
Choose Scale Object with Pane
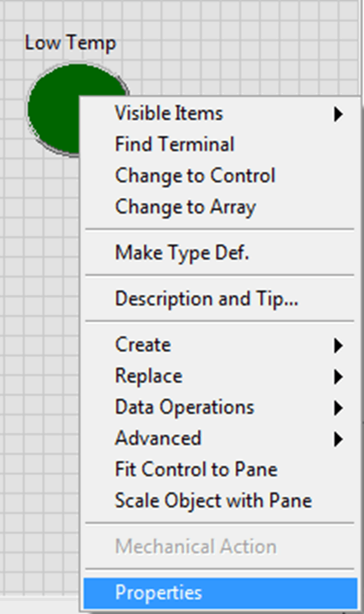click(213, 500)
